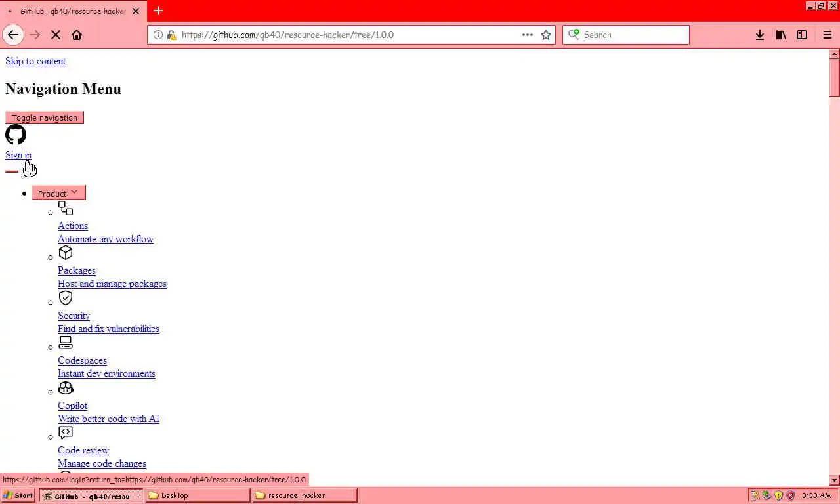
Task: Open the Library bookshelf icon
Action: (781, 35)
